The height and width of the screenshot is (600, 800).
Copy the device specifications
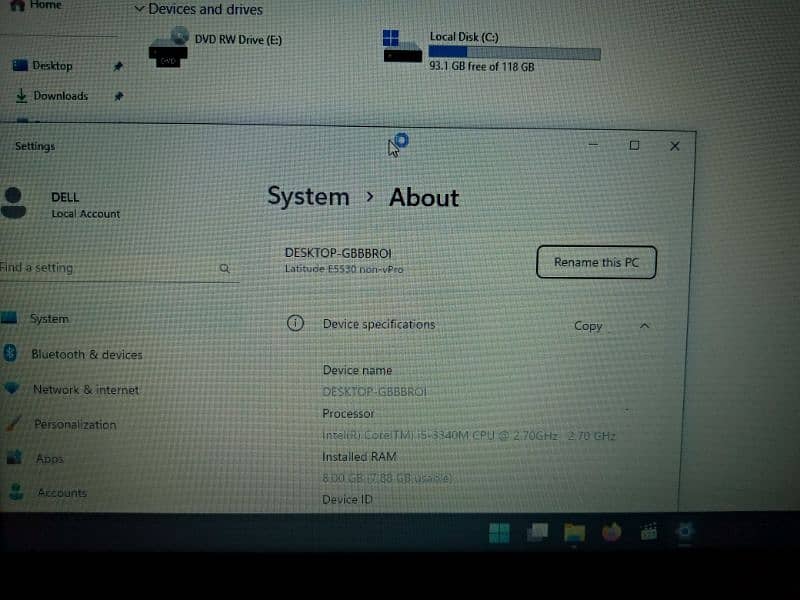click(x=588, y=325)
